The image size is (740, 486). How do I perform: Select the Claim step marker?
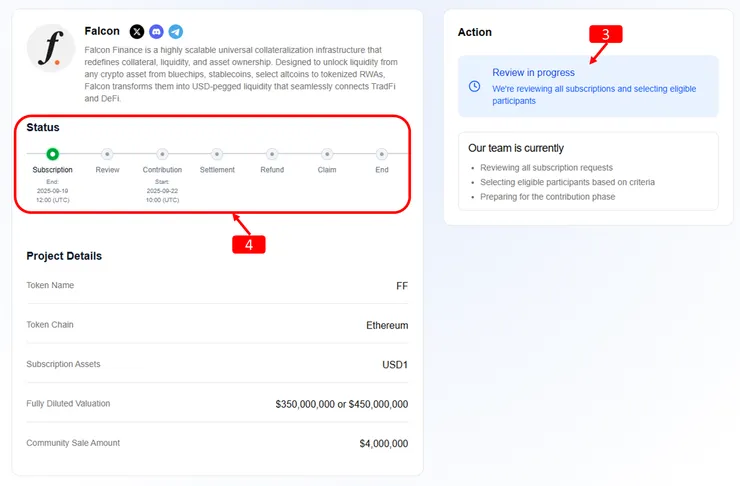327,154
